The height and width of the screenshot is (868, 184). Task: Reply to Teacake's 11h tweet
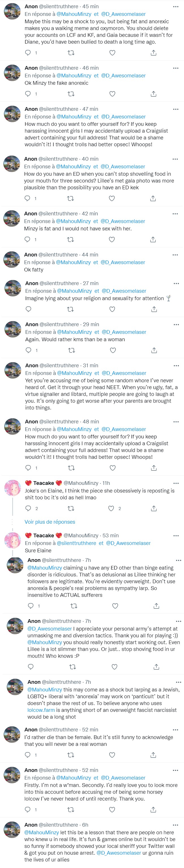pyautogui.click(x=28, y=508)
